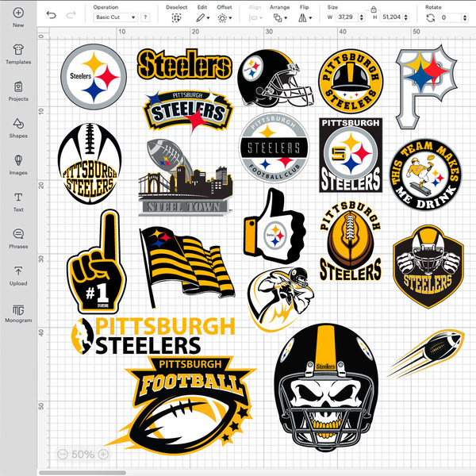
Task: Click the 50% zoom level text
Action: pos(83,454)
